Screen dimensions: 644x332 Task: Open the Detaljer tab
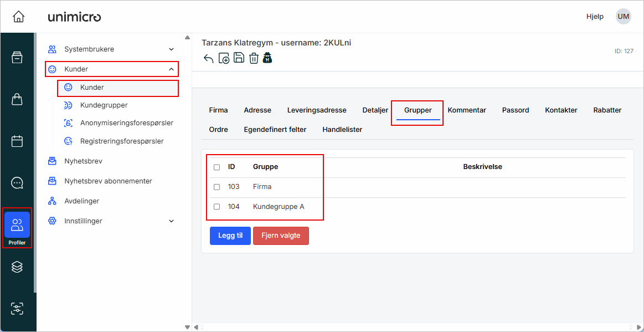pyautogui.click(x=375, y=110)
